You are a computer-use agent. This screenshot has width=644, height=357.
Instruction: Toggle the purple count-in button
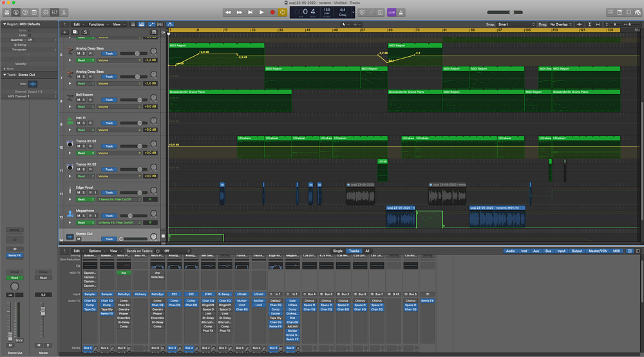[392, 12]
